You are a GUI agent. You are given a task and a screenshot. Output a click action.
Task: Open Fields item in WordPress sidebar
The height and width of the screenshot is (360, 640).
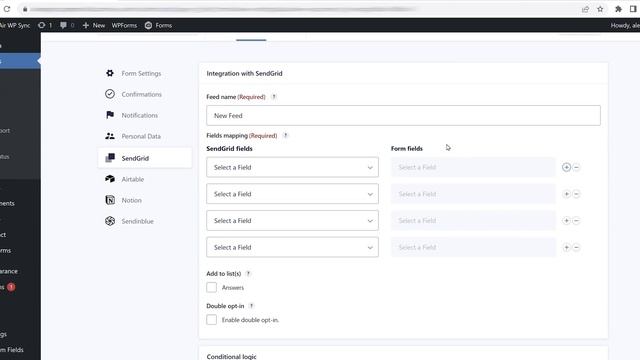[x=12, y=350]
